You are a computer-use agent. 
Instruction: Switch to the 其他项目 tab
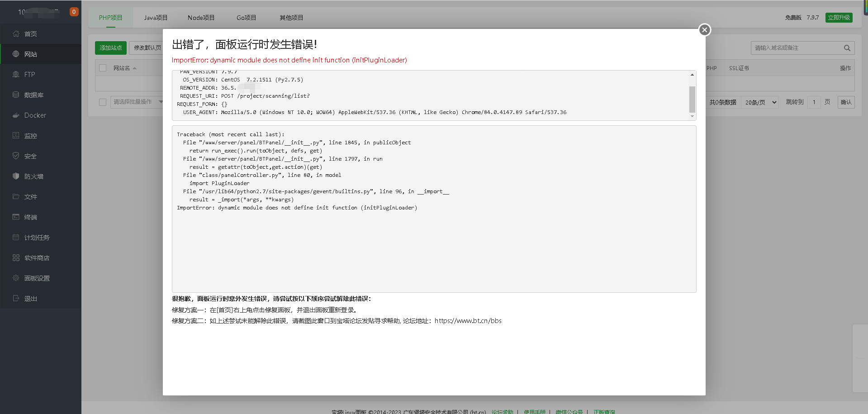tap(291, 18)
